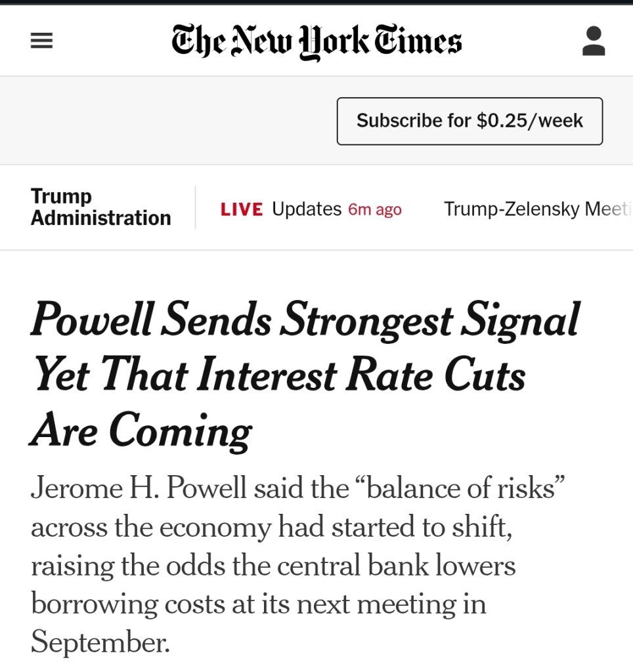The width and height of the screenshot is (633, 672).
Task: Open the hamburger sections menu
Action: point(41,41)
